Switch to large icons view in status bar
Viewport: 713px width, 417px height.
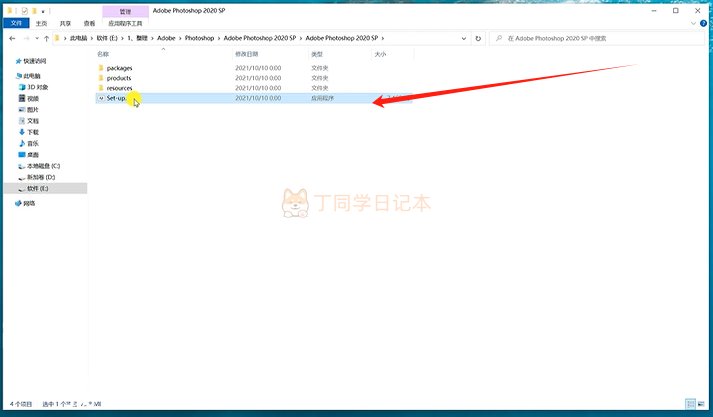701,404
